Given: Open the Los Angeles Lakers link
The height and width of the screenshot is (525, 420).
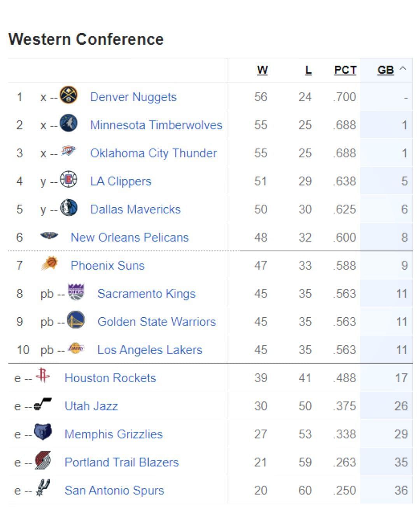Looking at the screenshot, I should pos(150,350).
